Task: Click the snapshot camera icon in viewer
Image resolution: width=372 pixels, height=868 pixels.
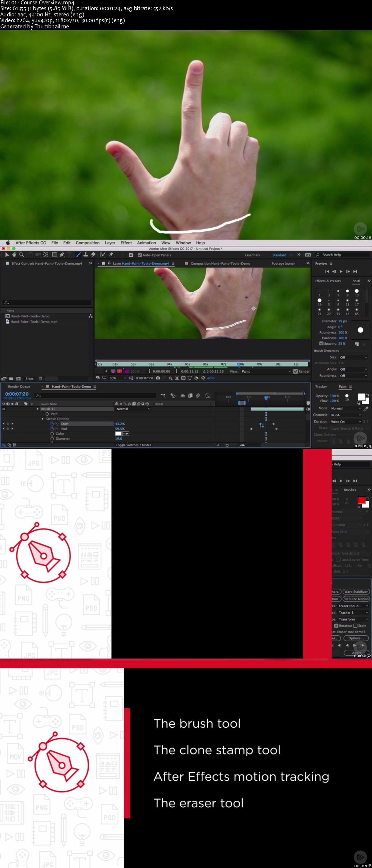Action: (x=158, y=378)
